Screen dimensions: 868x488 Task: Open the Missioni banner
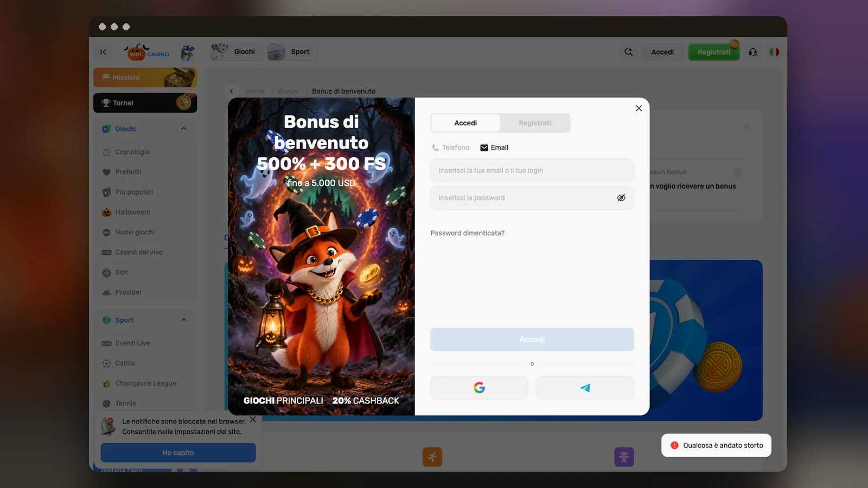(145, 78)
